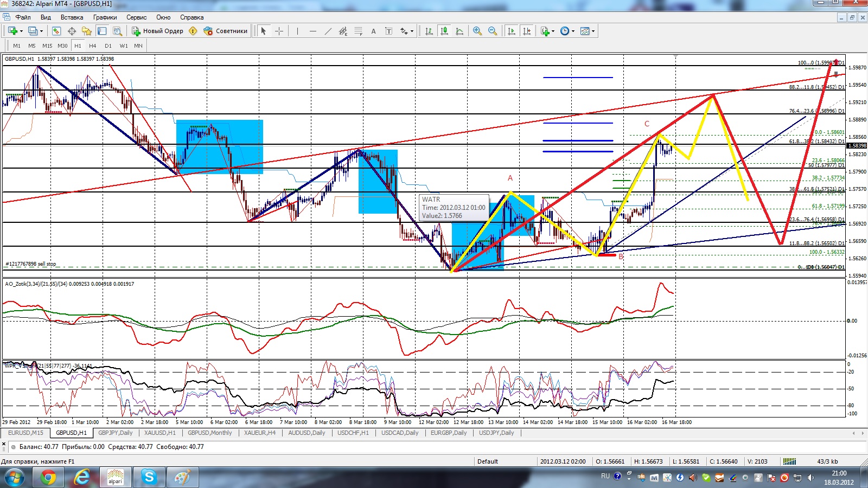Expand the chart periodicity clock dropdown
This screenshot has height=488, width=868.
(x=567, y=31)
